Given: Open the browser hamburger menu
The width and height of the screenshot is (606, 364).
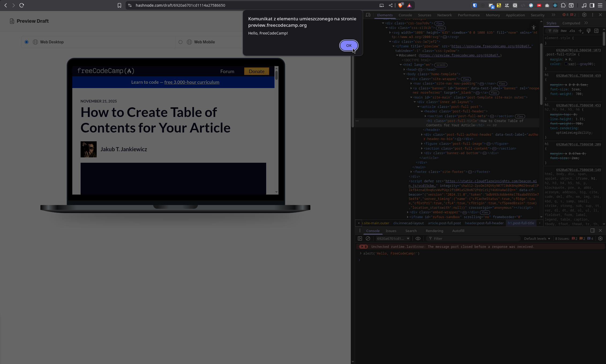Looking at the screenshot, I should (600, 5).
